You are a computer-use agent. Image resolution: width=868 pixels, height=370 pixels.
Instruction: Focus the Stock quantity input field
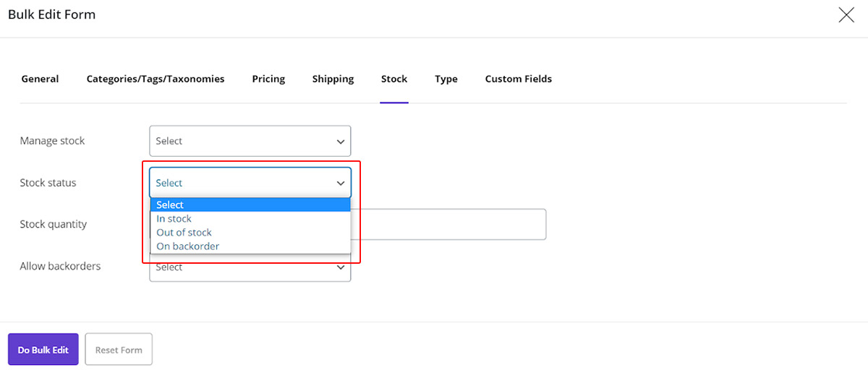tap(448, 225)
